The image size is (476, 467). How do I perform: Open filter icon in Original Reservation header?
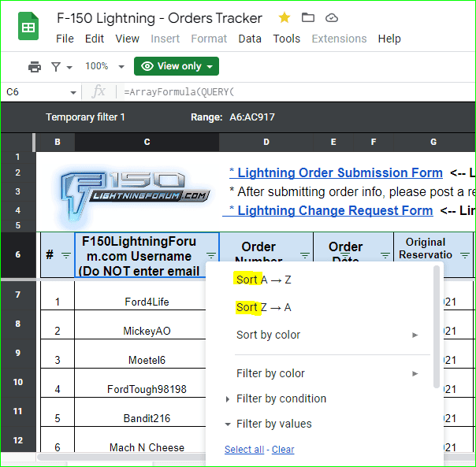point(465,255)
